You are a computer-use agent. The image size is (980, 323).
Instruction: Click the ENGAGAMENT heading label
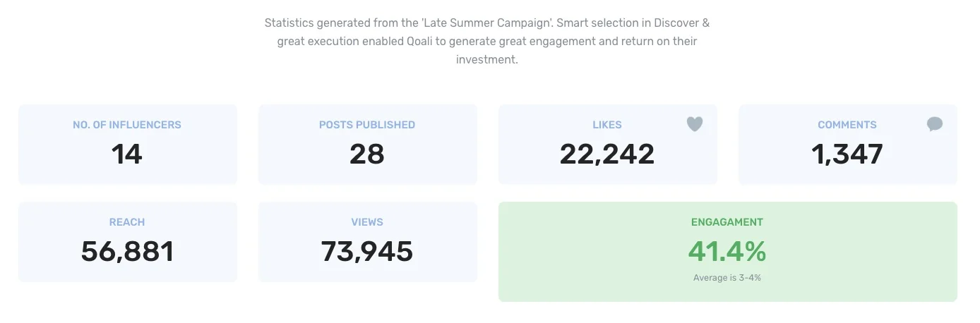pyautogui.click(x=727, y=222)
